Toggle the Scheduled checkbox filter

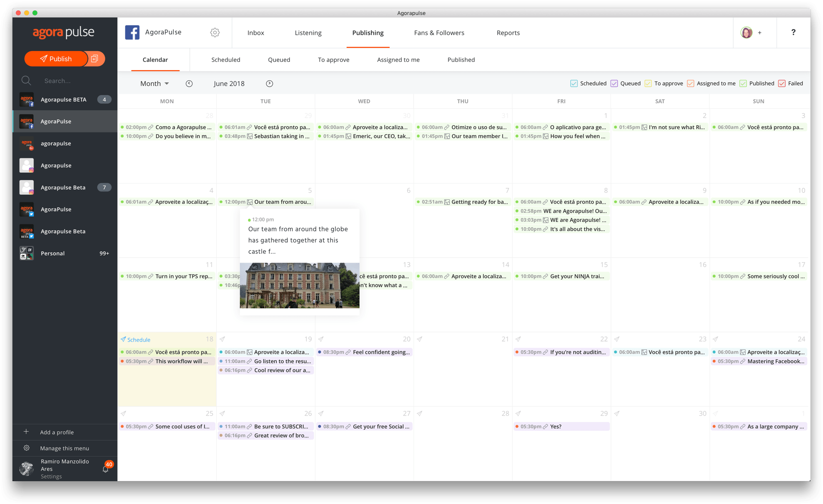pyautogui.click(x=574, y=83)
